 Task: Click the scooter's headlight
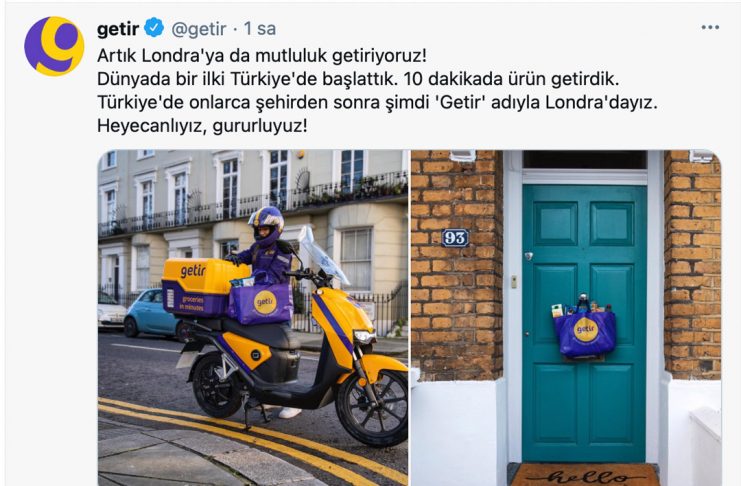point(364,337)
